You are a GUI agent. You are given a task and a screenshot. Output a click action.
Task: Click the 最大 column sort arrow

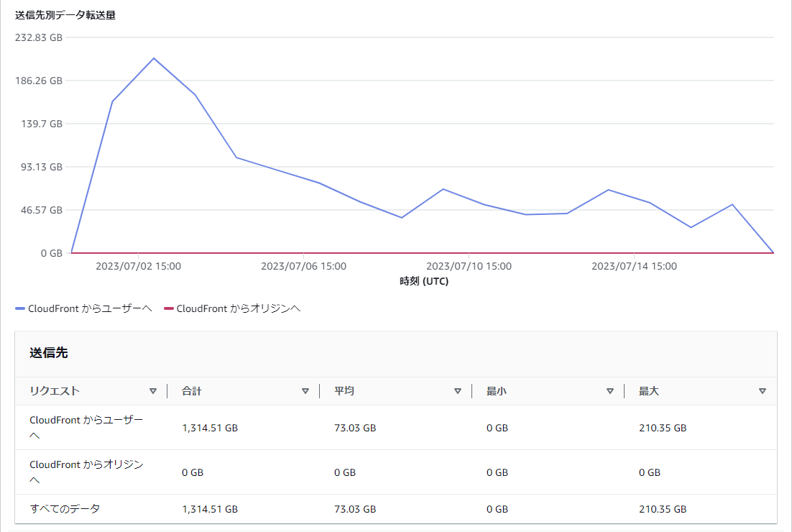pyautogui.click(x=762, y=391)
